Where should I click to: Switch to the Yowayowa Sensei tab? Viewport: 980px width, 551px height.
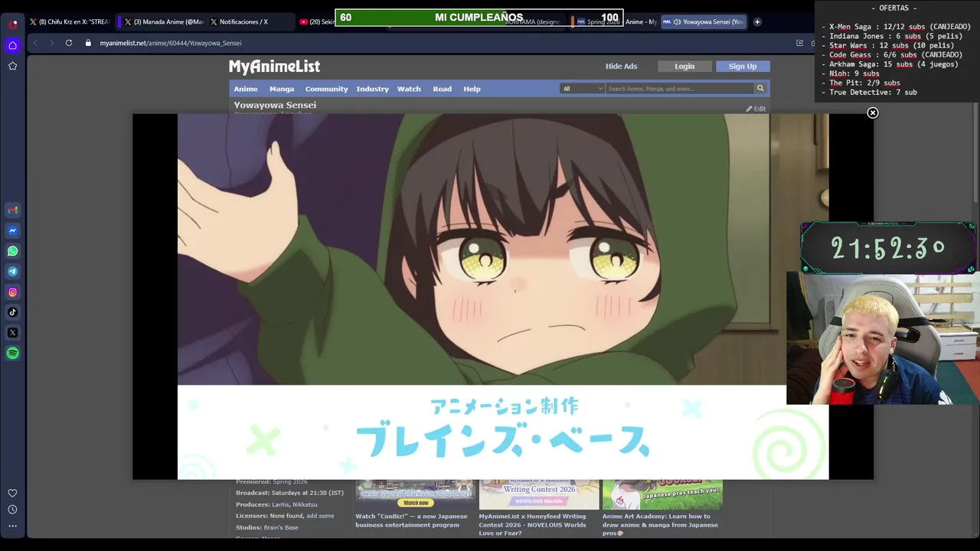704,21
